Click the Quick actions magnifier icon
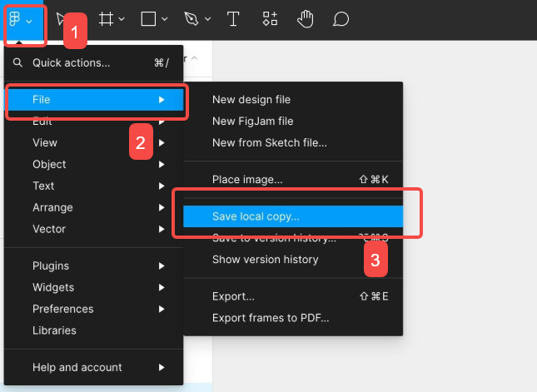Image resolution: width=537 pixels, height=392 pixels. coord(17,62)
